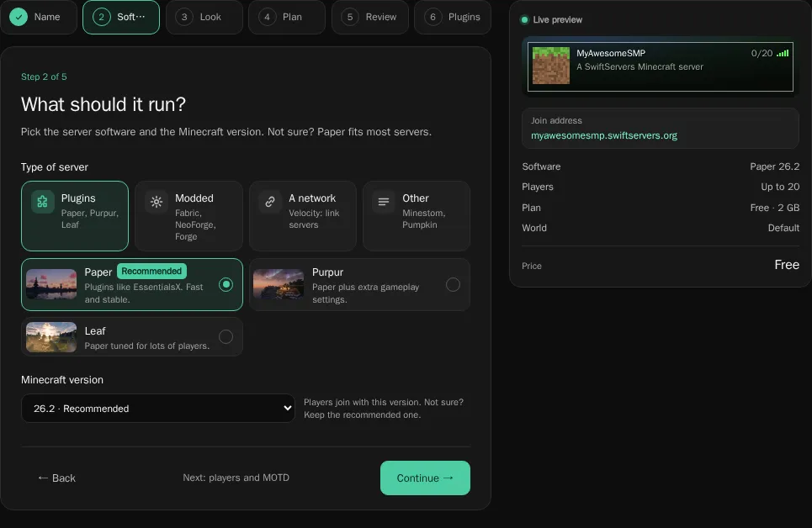Screen dimensions: 812x528
Task: Switch to the Look step tab
Action: [204, 17]
